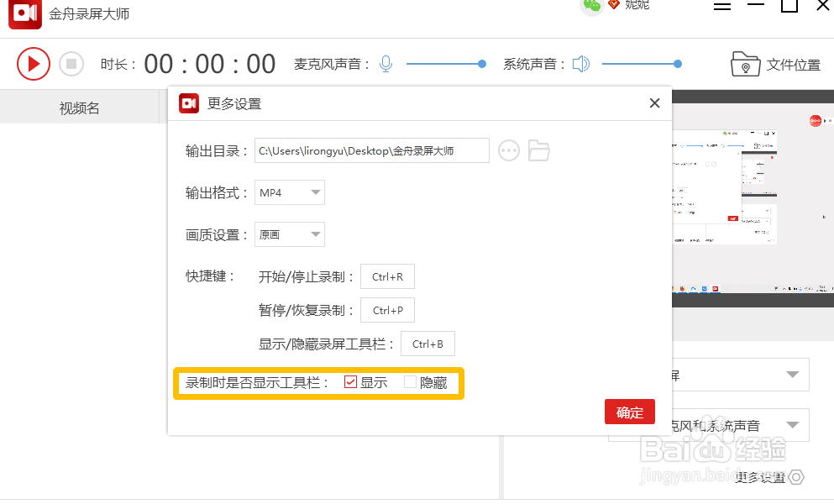Click the 更多设置 dialog logo icon

pos(189,103)
